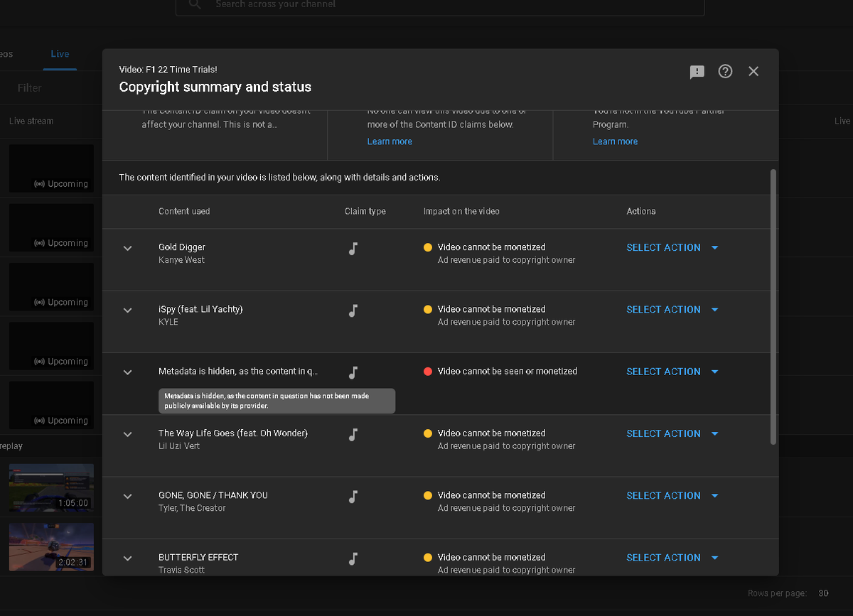Open the help question mark icon
The width and height of the screenshot is (853, 616).
click(725, 71)
